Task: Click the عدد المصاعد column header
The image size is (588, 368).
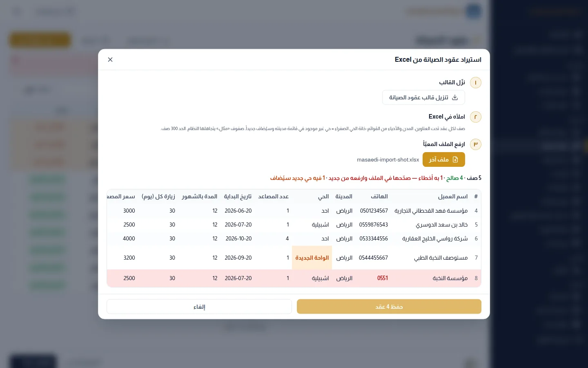Action: (274, 197)
